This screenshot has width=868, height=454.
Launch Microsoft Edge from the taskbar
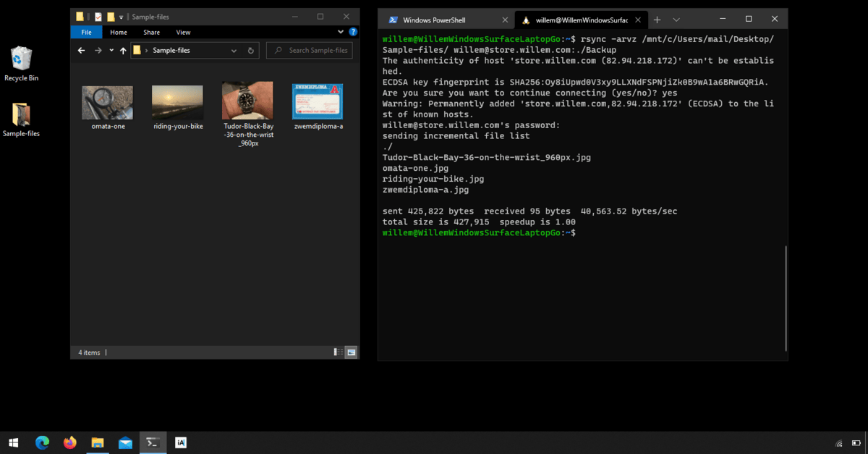[x=42, y=442]
